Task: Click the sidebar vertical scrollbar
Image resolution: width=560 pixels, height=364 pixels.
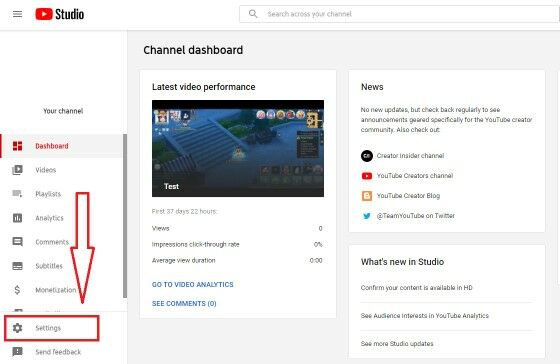Action: click(125, 216)
